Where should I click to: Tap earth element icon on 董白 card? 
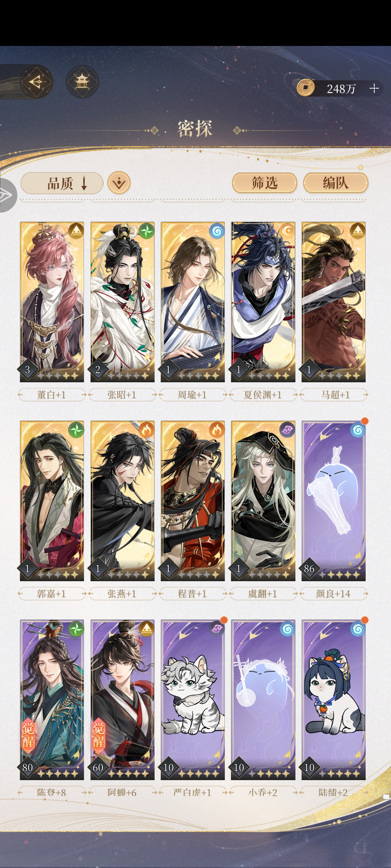tap(76, 230)
